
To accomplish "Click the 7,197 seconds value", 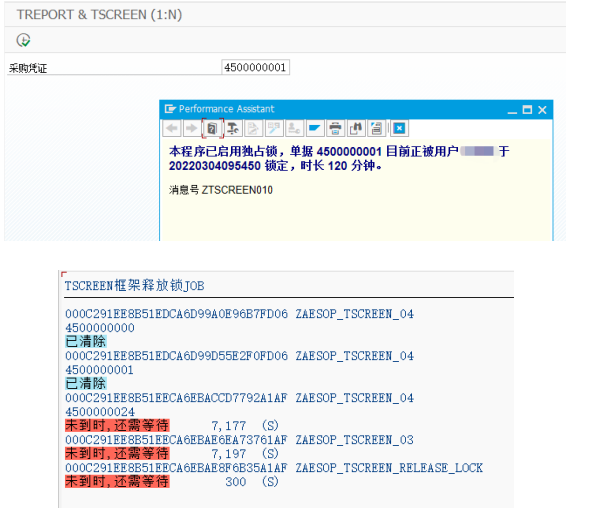I will 229,454.
